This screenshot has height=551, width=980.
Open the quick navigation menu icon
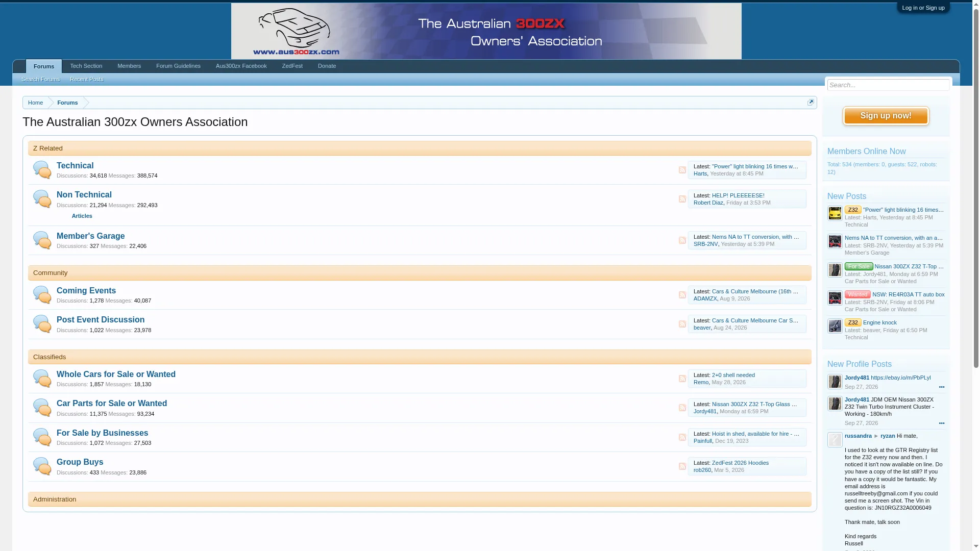(x=811, y=103)
